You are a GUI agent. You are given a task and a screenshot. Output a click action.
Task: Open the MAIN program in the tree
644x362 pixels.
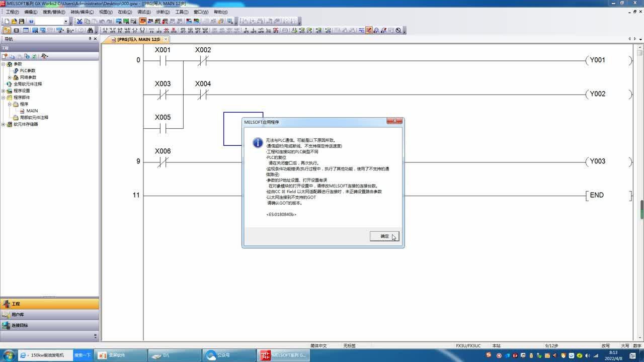pyautogui.click(x=32, y=111)
